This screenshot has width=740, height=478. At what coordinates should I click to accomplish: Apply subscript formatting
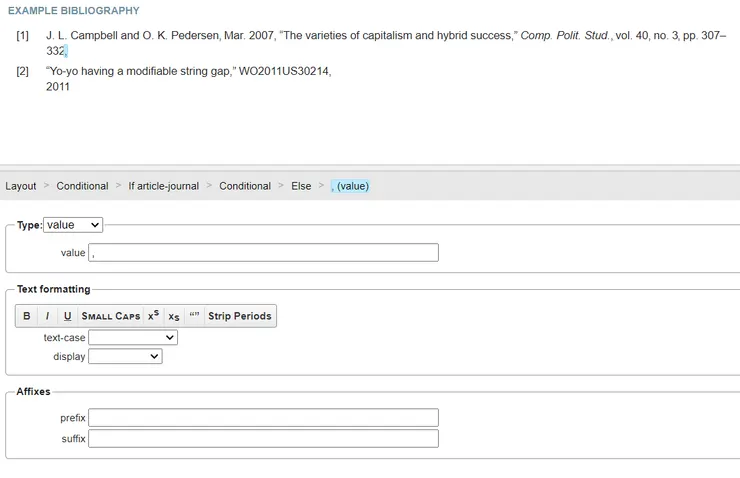(x=174, y=316)
